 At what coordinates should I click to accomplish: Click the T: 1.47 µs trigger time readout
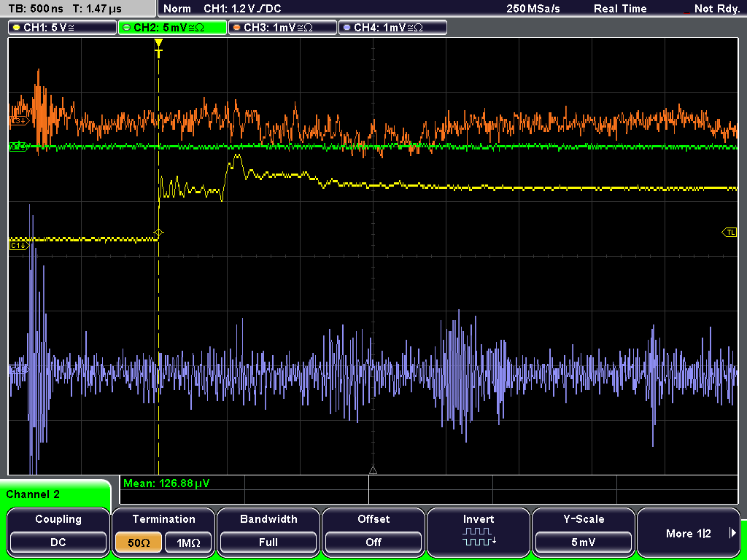(97, 9)
